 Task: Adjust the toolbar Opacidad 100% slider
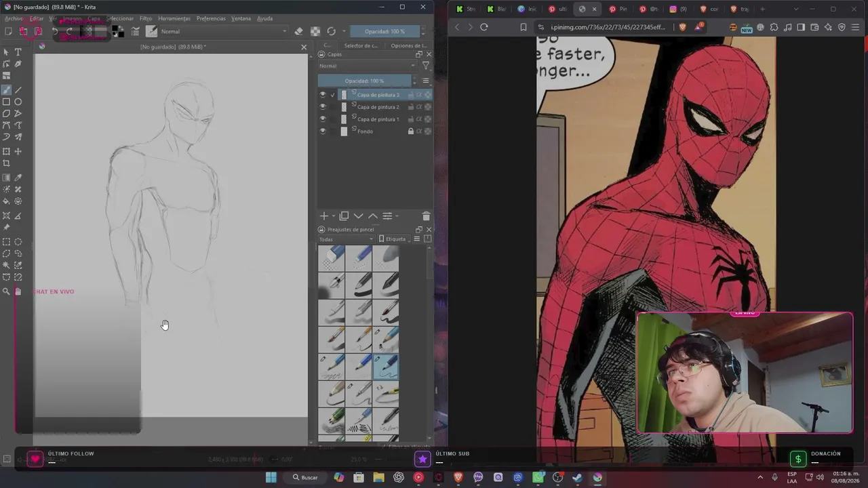[384, 31]
